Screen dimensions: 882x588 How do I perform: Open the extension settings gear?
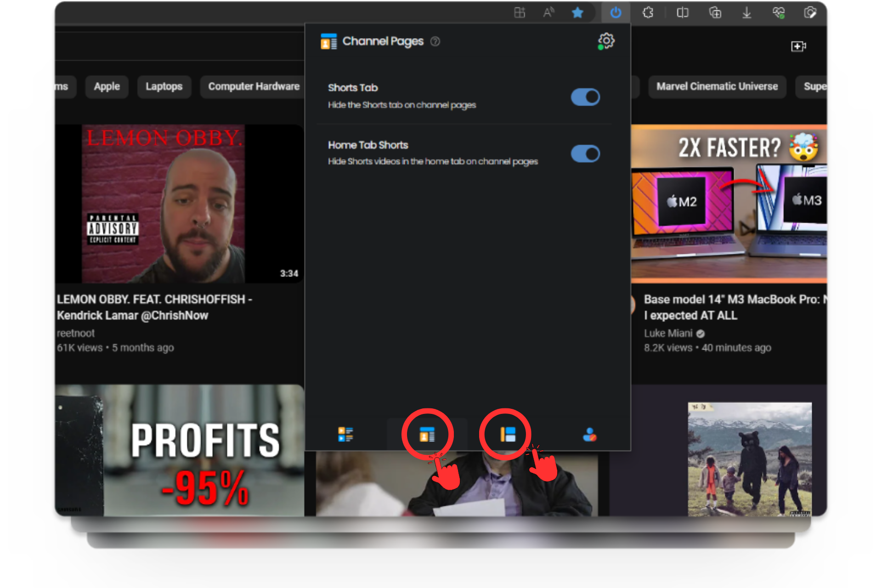coord(606,41)
